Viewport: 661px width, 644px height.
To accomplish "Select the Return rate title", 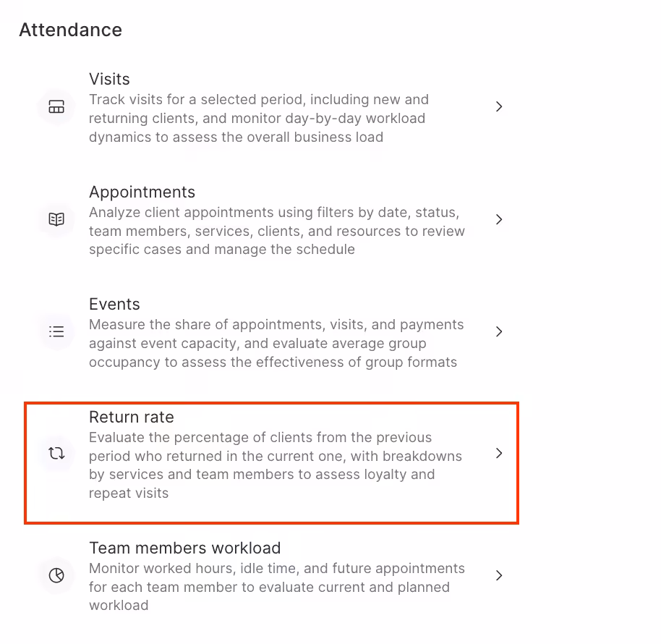I will pos(131,417).
